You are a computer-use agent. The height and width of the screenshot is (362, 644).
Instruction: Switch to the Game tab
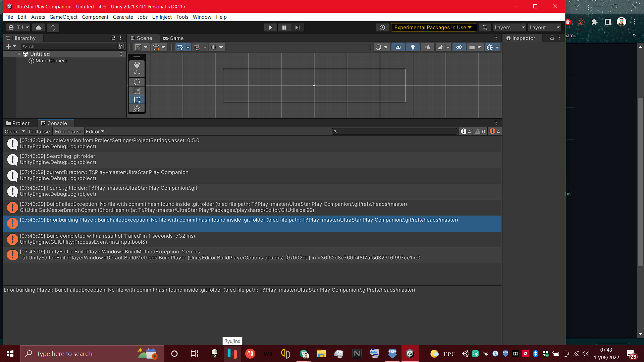(173, 38)
